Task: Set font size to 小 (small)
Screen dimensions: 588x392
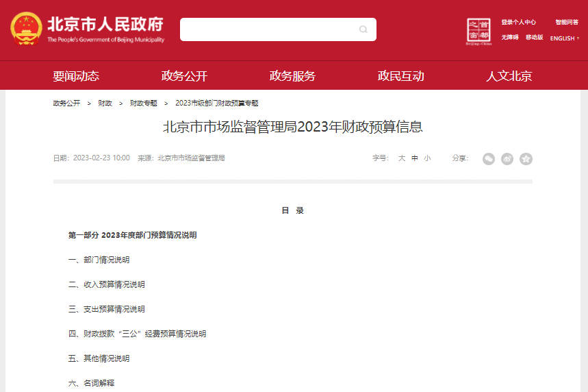Action: tap(427, 158)
